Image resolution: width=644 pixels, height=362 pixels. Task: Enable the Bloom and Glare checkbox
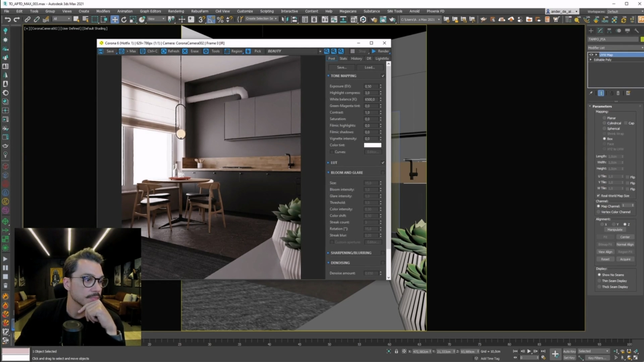point(383,173)
